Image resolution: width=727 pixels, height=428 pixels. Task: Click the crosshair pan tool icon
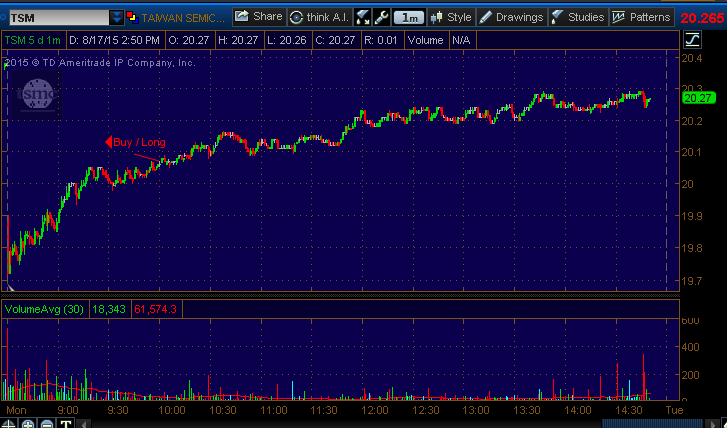9,424
